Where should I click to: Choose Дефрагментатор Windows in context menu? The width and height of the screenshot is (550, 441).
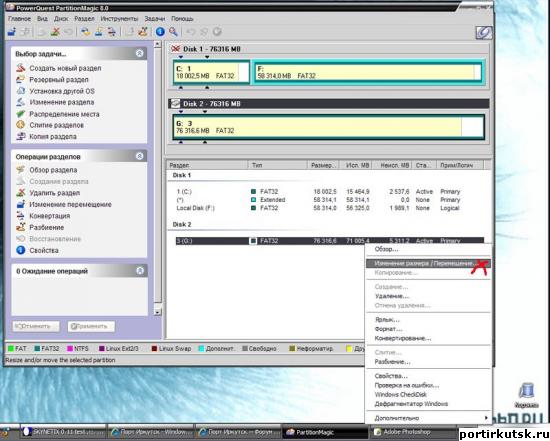428,404
